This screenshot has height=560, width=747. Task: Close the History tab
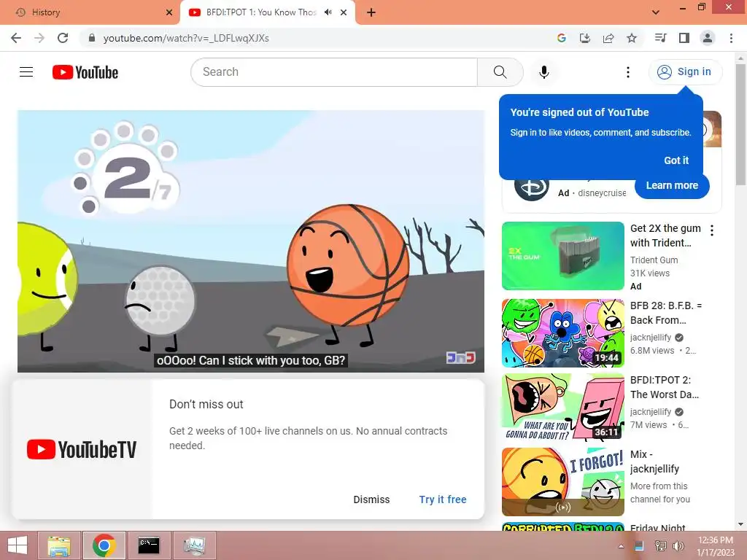coord(169,12)
